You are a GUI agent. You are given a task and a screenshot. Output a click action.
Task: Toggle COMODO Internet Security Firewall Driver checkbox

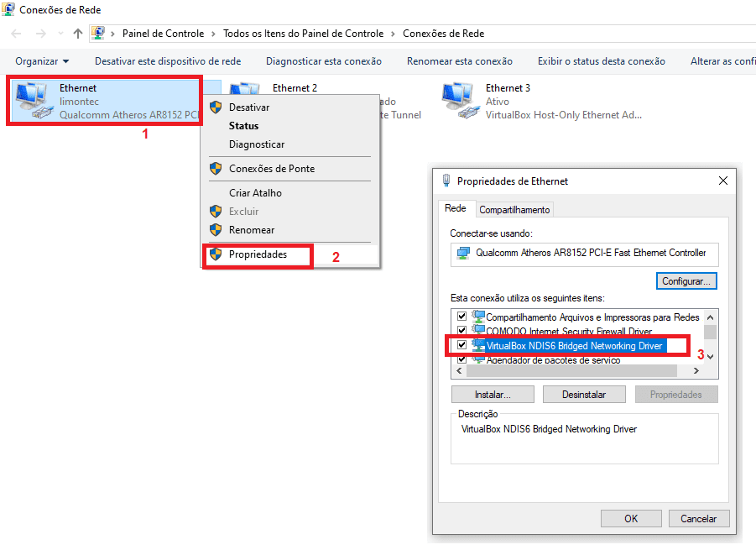click(x=461, y=331)
